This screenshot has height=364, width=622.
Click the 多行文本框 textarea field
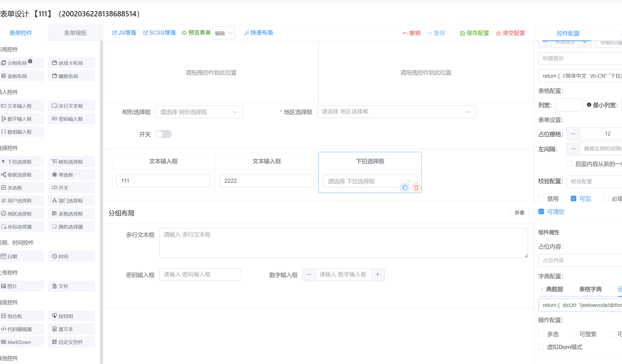coord(343,243)
